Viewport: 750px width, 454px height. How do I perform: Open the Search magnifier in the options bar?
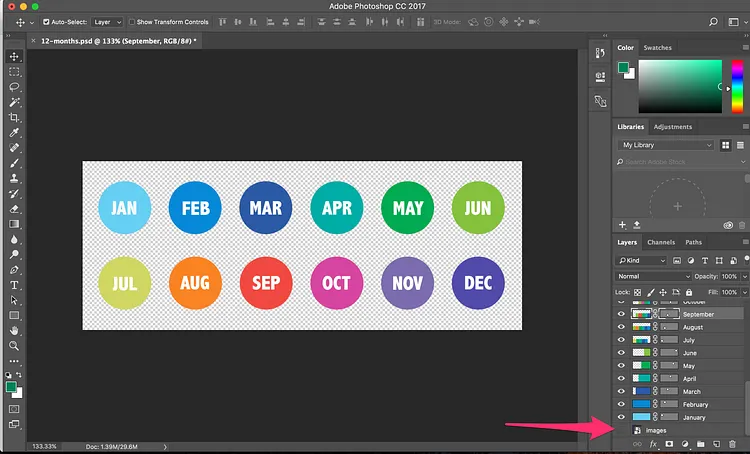click(713, 22)
